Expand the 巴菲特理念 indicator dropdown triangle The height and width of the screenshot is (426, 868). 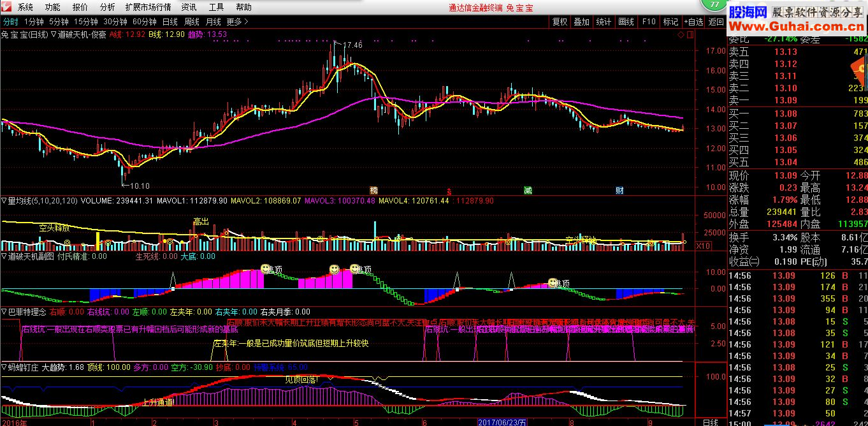(4, 312)
